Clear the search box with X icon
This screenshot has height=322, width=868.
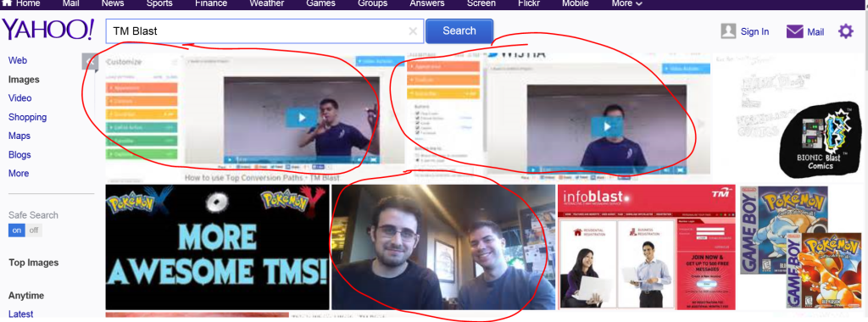pyautogui.click(x=413, y=31)
